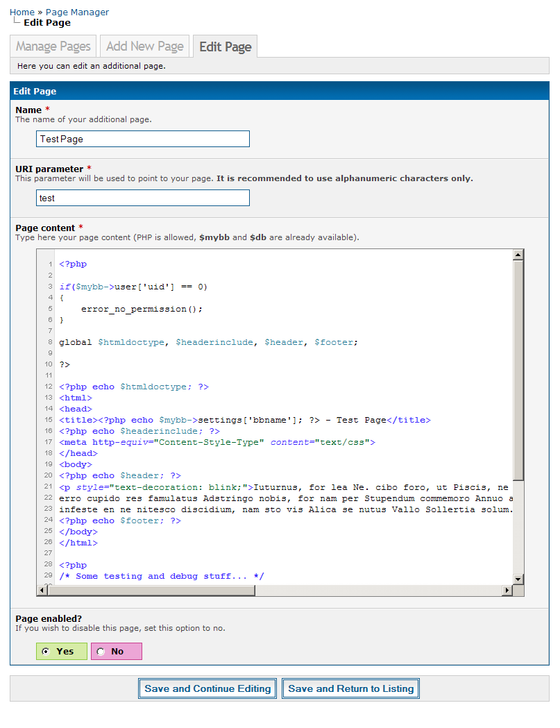Focus the Name field containing Test Page

click(142, 139)
